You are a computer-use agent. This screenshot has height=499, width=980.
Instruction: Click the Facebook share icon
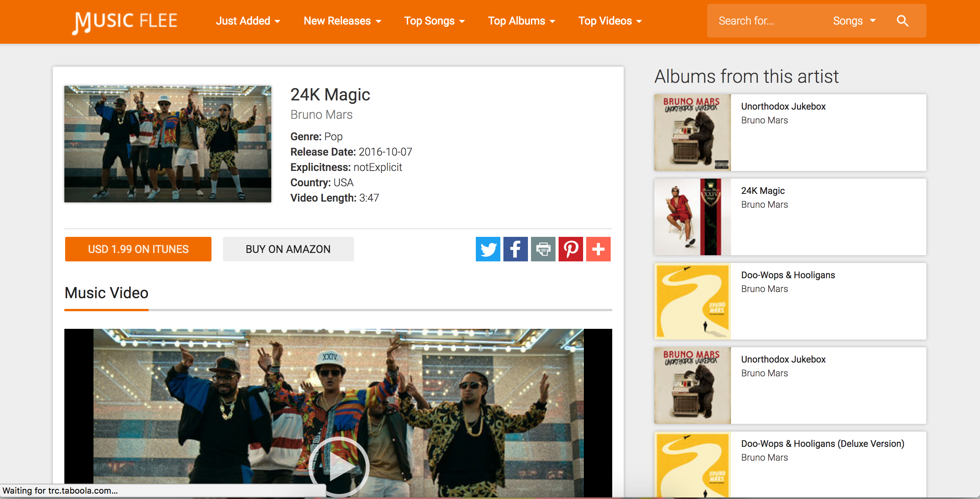515,249
